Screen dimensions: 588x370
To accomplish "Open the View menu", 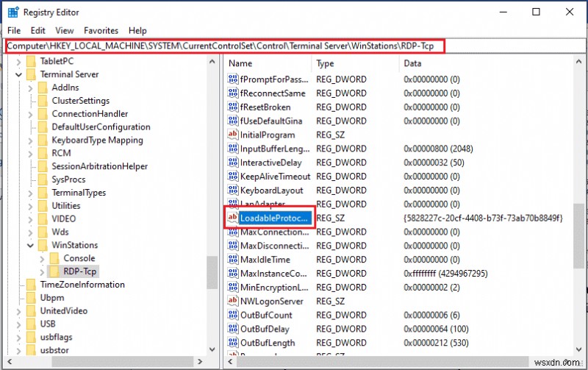I will pyautogui.click(x=65, y=31).
